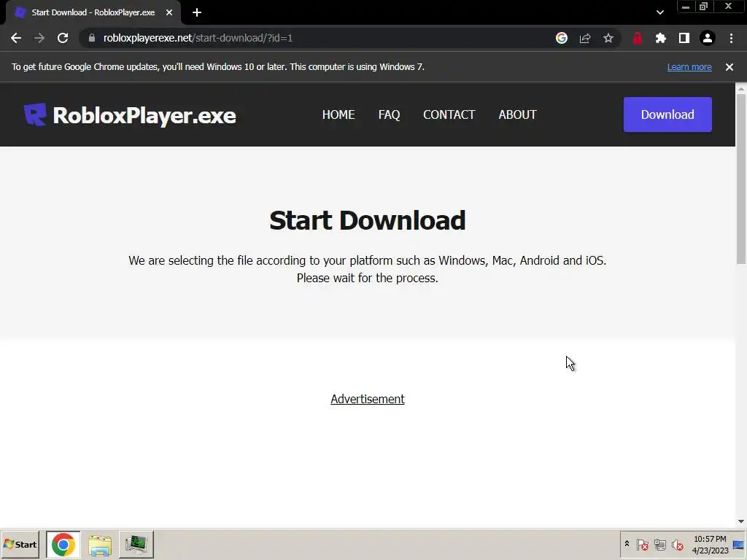Click the Show desktop button
The width and height of the screenshot is (747, 560).
click(739, 544)
